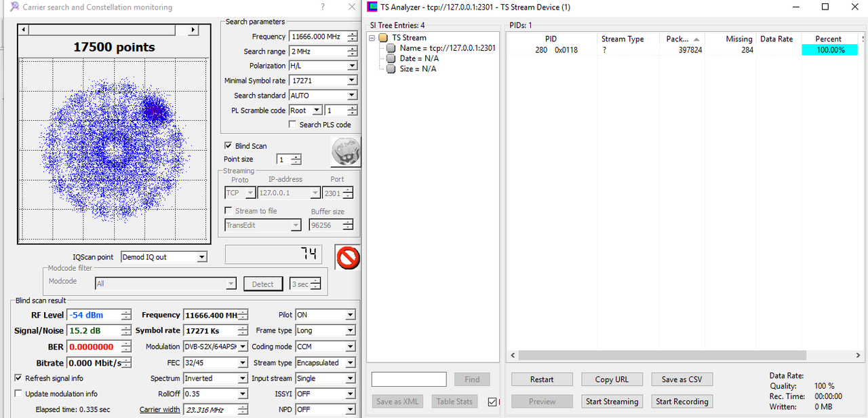The height and width of the screenshot is (418, 868).
Task: Open the ISSYI OFF dropdown
Action: 325,394
